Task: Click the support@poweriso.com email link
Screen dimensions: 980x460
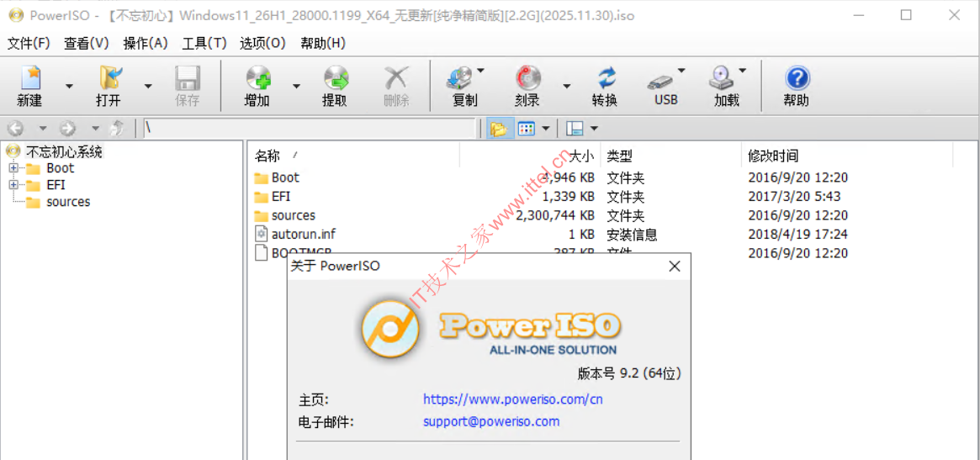Action: tap(490, 421)
